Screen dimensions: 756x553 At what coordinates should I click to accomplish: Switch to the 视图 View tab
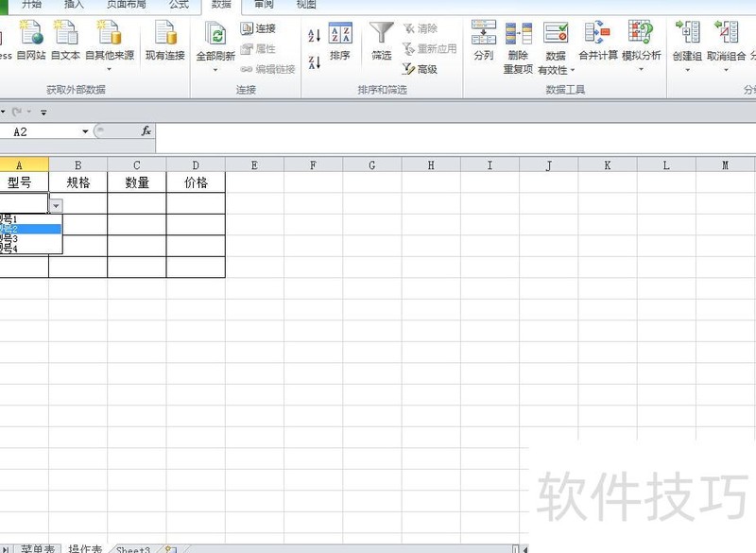[306, 5]
